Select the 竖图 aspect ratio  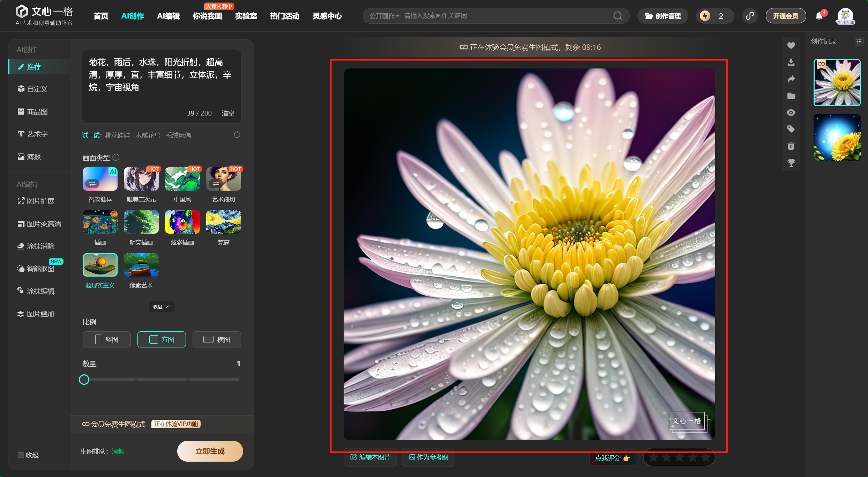pos(107,339)
